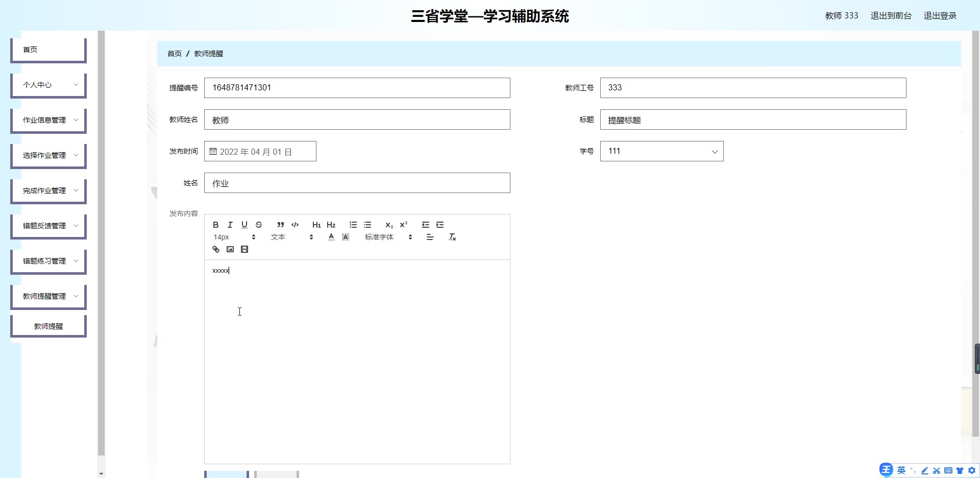The height and width of the screenshot is (478, 980).
Task: Click the superscript icon
Action: pos(404,225)
